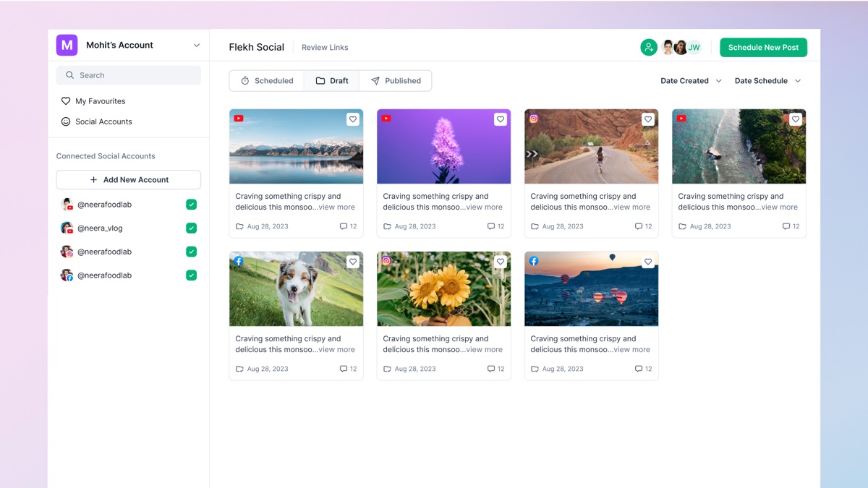Open the Date Schedule dropdown

768,81
